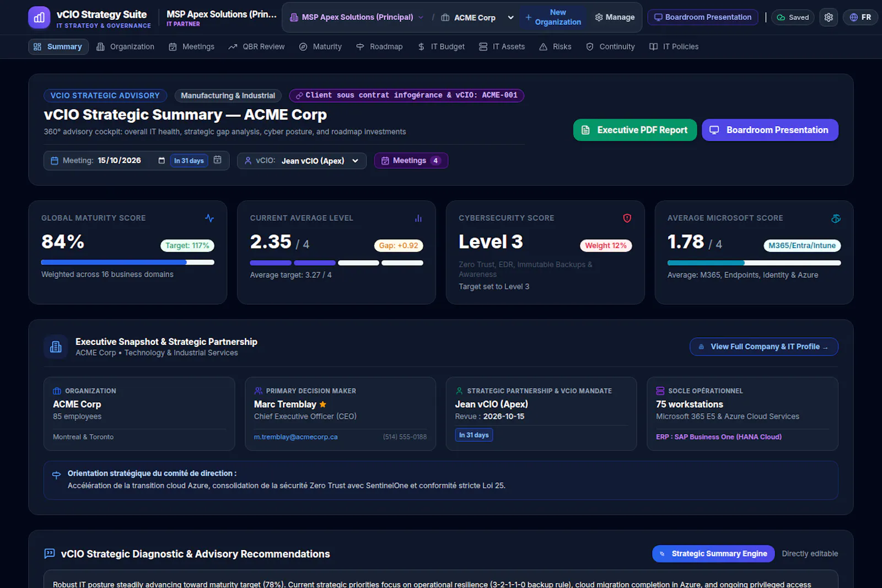Click View Full Company & IT Profile
The image size is (882, 588).
coord(764,347)
